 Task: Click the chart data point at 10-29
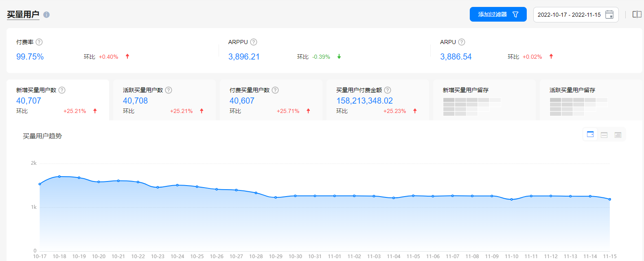tap(276, 197)
